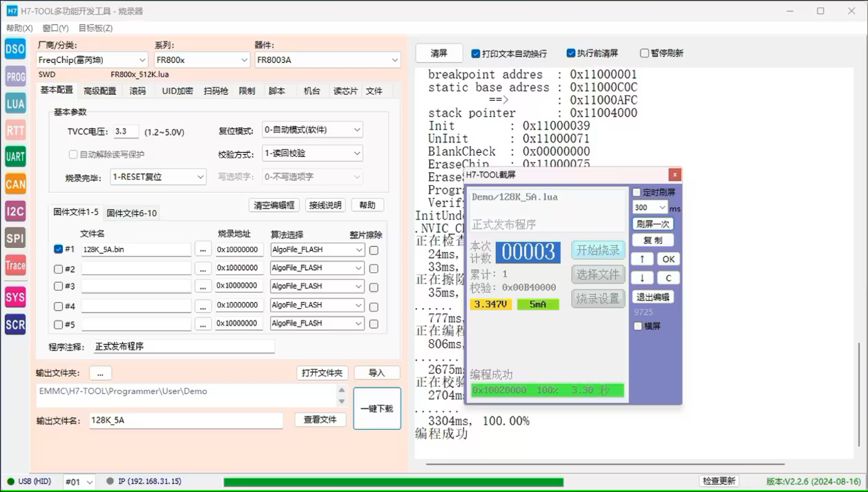Screen dimensions: 868x492
Task: Click the green programming progress bar in dialog
Action: 548,390
